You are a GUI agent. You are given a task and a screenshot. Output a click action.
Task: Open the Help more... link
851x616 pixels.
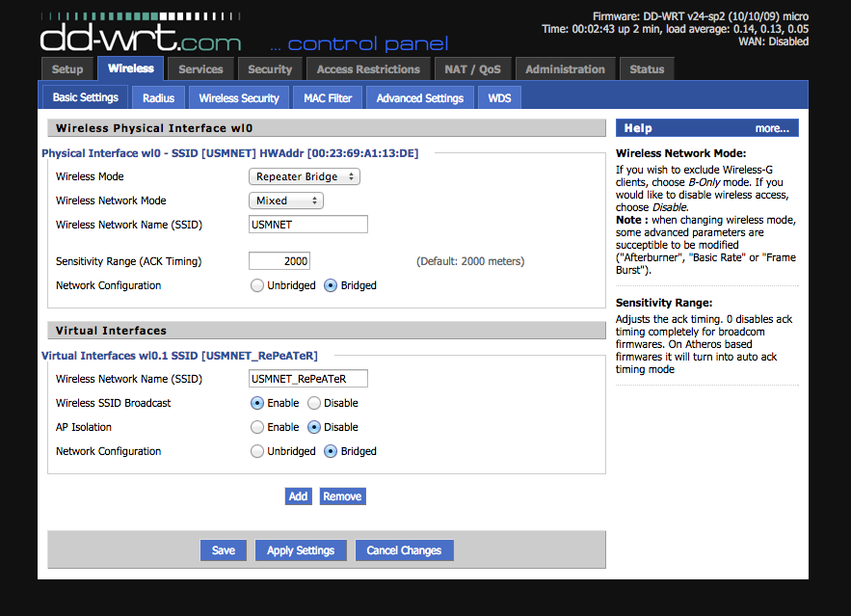772,128
